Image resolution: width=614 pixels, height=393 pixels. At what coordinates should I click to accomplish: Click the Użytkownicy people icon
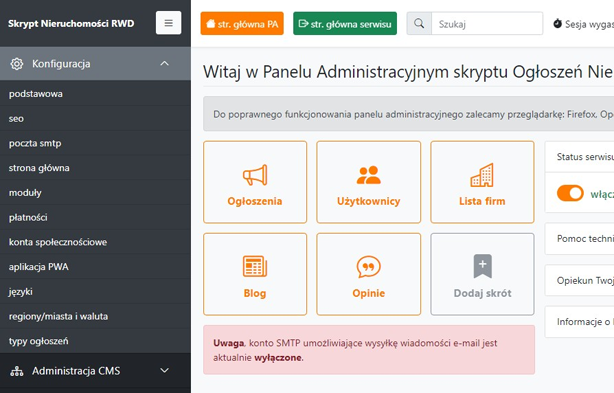tap(368, 175)
